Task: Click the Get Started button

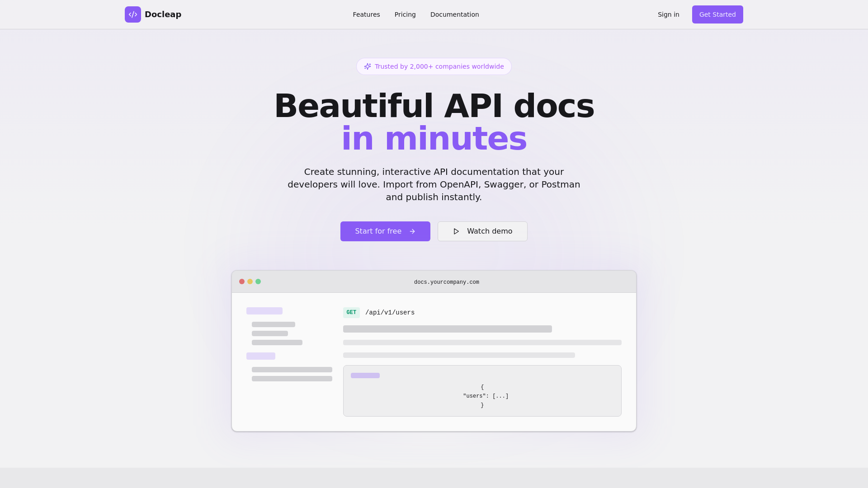Action: (717, 14)
